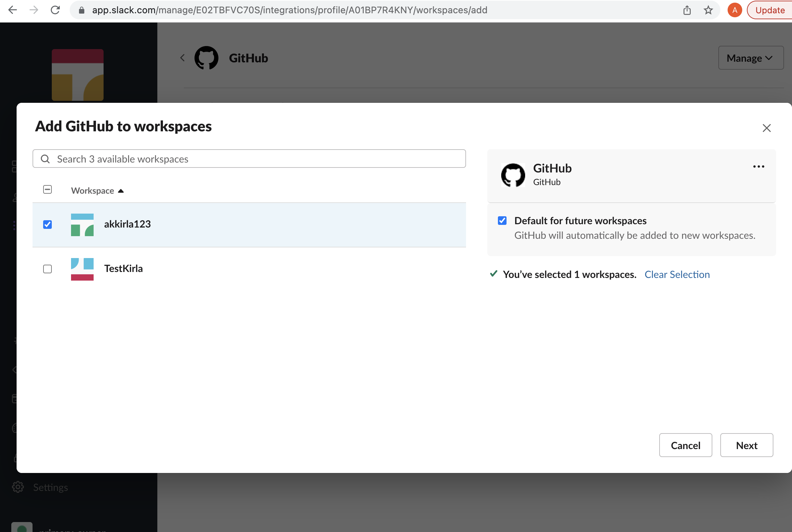Screen dimensions: 792x532
Task: Click the Next button to proceed
Action: click(x=747, y=445)
